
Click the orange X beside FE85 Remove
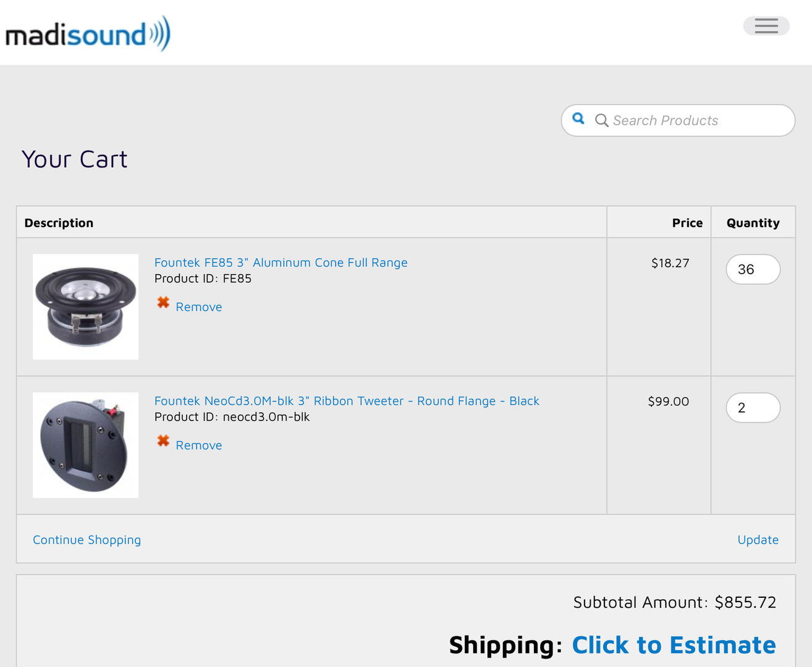(163, 303)
